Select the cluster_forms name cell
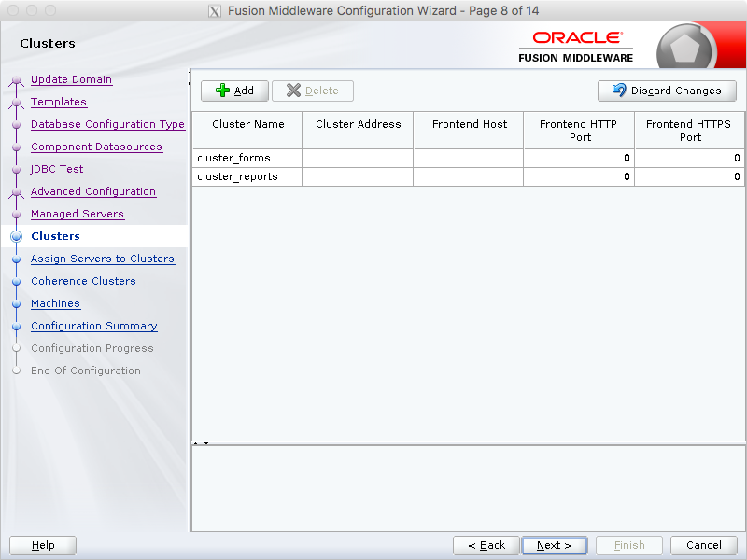 pyautogui.click(x=247, y=158)
